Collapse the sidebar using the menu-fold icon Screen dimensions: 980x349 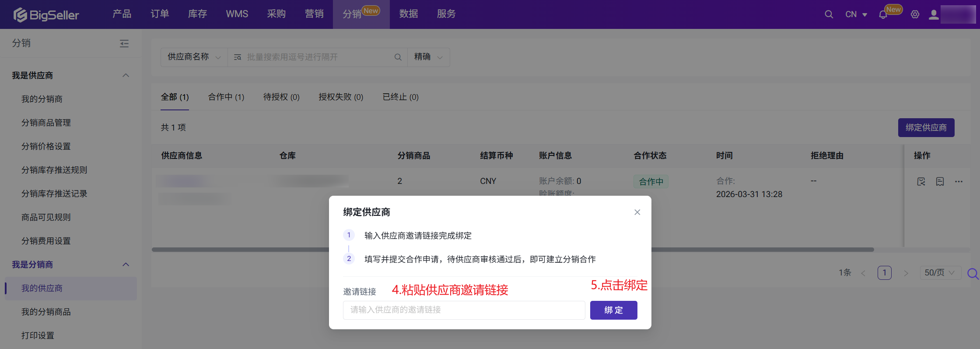click(124, 43)
